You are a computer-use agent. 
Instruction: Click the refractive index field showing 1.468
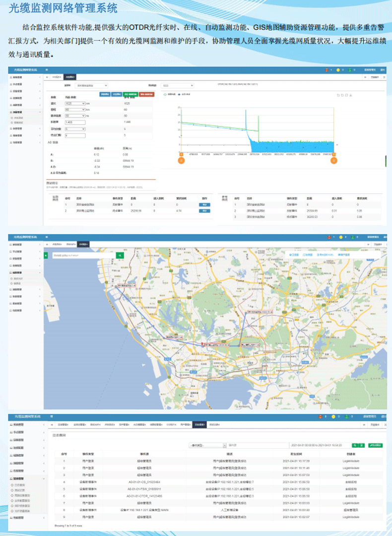(75, 122)
